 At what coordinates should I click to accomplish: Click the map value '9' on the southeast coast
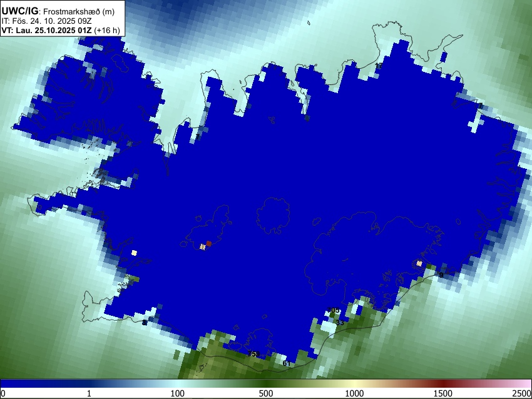(x=441, y=275)
